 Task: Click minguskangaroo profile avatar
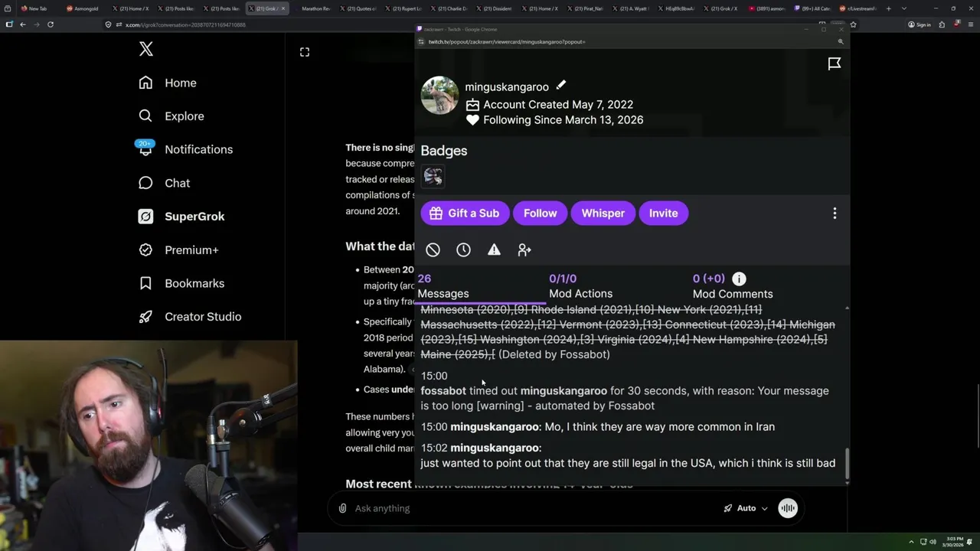pyautogui.click(x=439, y=96)
